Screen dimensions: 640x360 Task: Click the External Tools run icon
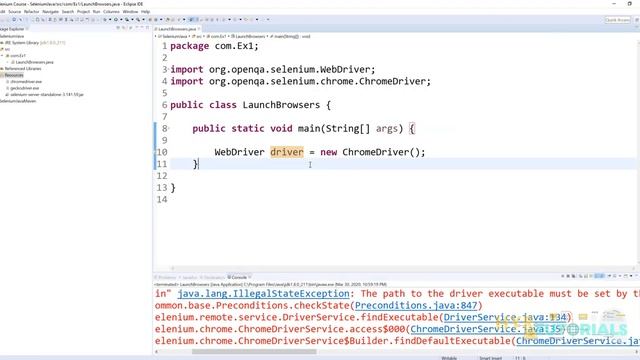pos(138,19)
